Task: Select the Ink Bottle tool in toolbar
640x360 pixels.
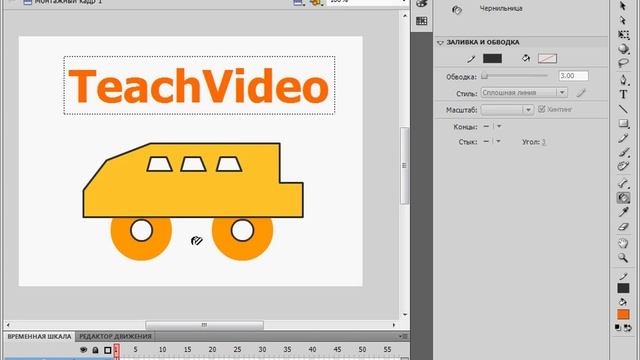Action: coord(623,198)
